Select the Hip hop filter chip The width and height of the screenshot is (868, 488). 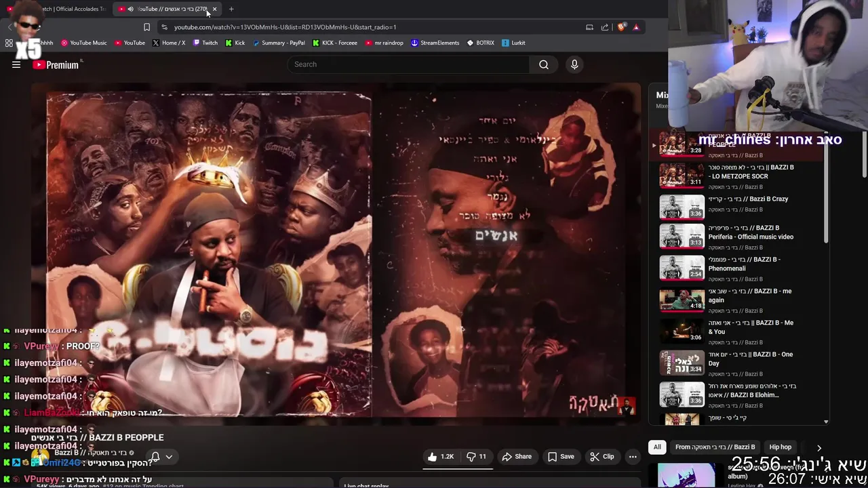(781, 447)
